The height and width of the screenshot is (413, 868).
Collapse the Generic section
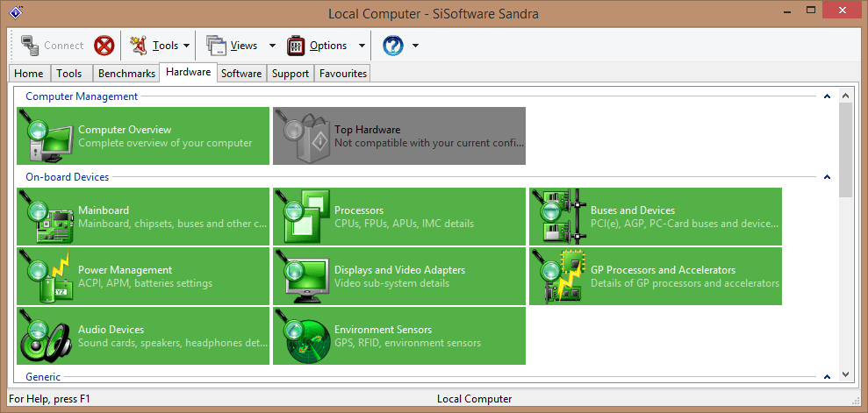[x=827, y=376]
